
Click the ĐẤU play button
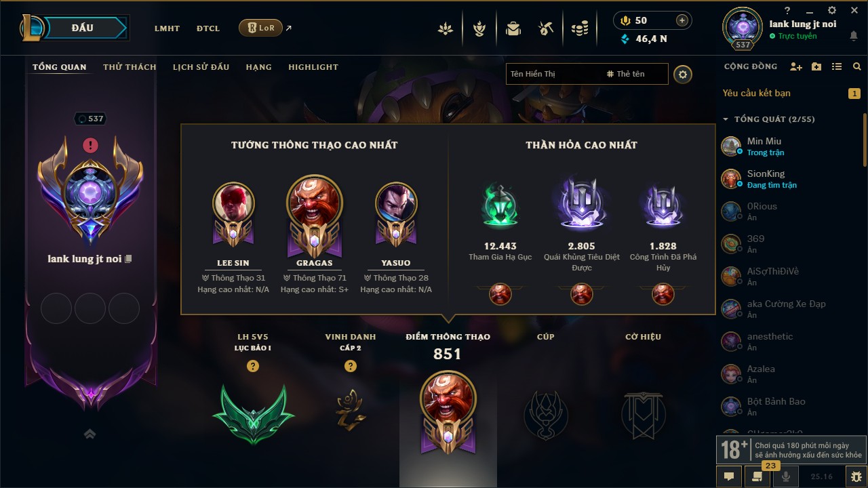tap(84, 28)
